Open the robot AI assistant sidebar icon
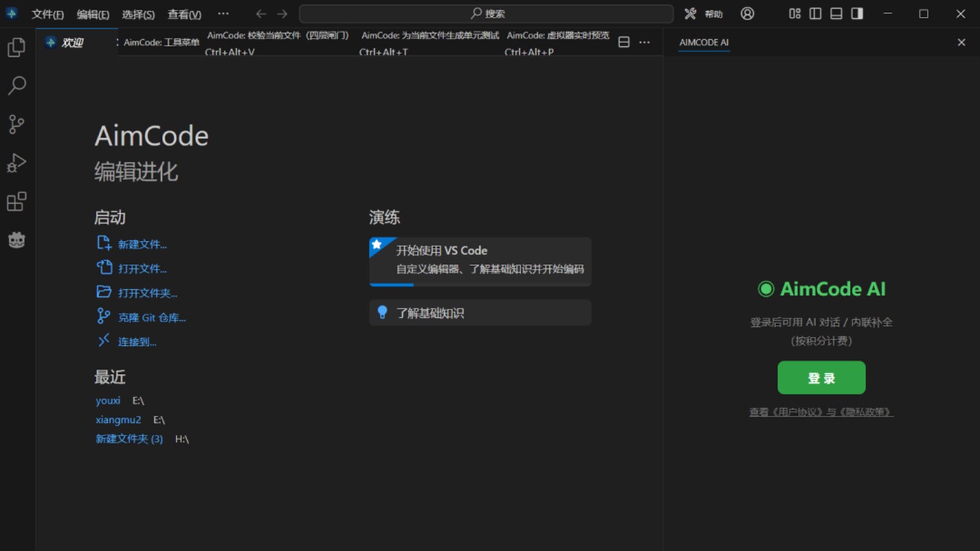Image resolution: width=980 pixels, height=551 pixels. [x=16, y=240]
